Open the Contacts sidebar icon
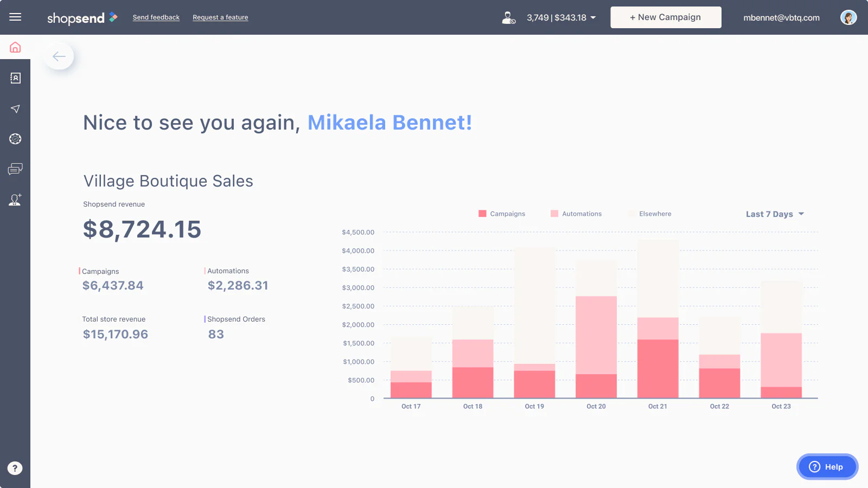Viewport: 868px width, 488px height. pyautogui.click(x=15, y=78)
